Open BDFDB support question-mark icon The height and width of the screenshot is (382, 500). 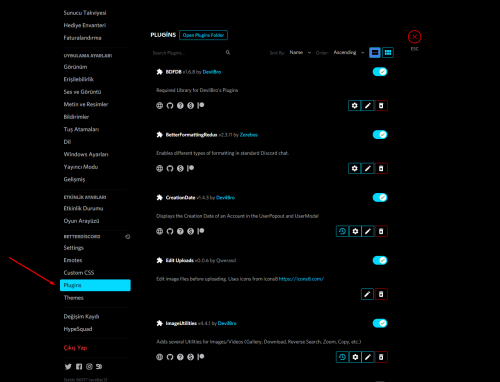click(x=180, y=106)
